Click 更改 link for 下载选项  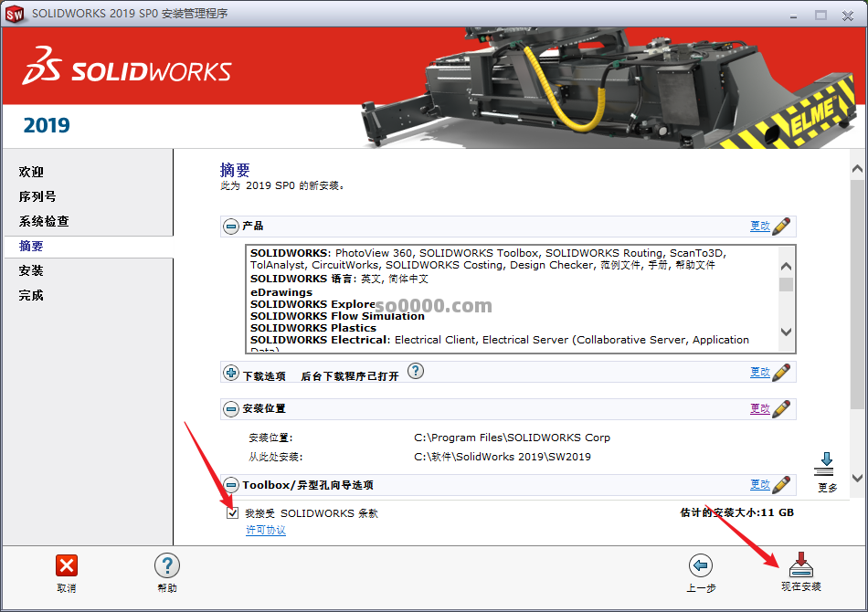click(x=760, y=372)
